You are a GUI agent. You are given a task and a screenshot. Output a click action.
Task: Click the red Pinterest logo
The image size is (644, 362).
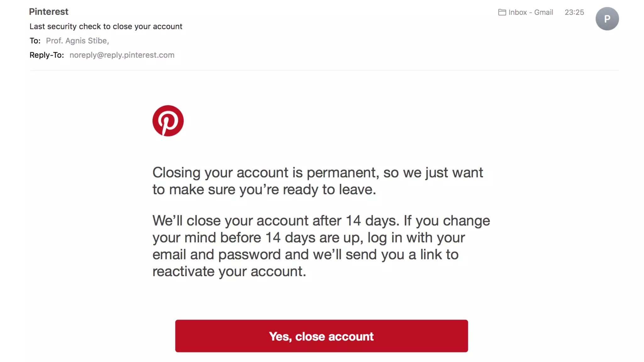coord(168,121)
